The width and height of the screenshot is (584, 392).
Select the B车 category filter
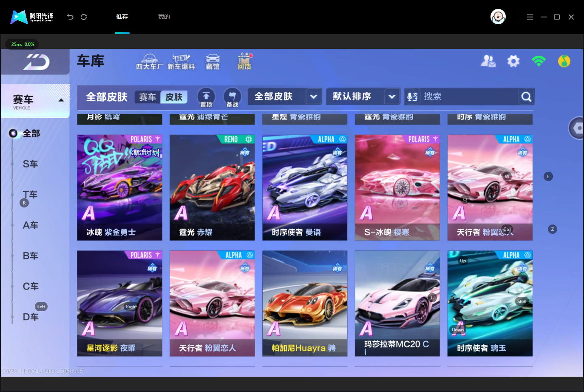click(31, 256)
